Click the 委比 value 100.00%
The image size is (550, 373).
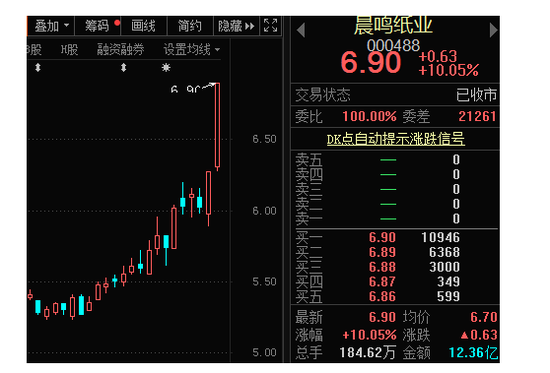click(369, 116)
